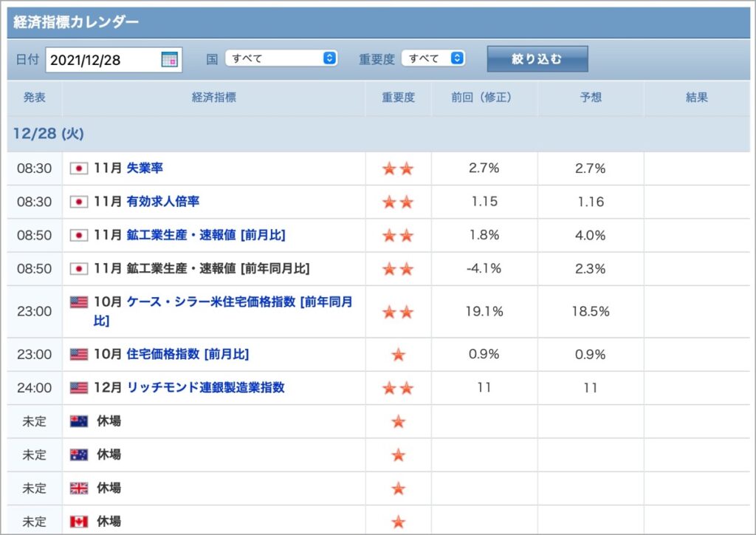756x535 pixels.
Task: Click the 24:00 time cell
Action: 34,388
